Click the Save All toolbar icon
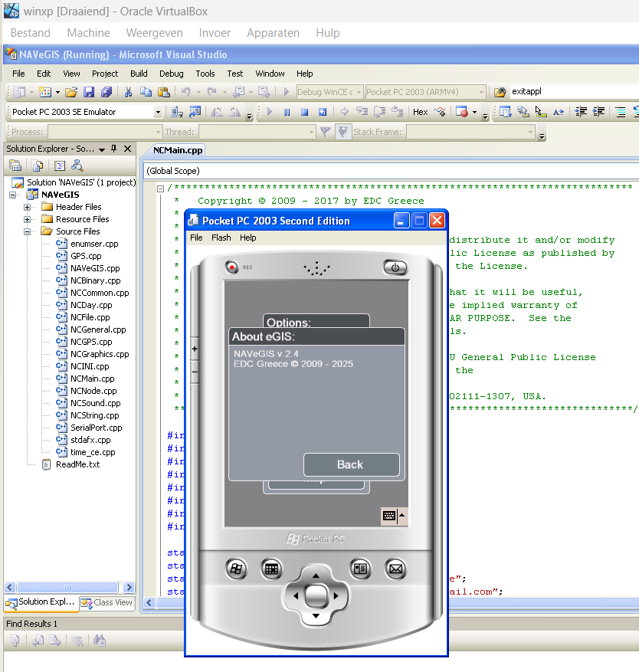The height and width of the screenshot is (672, 639). [x=106, y=92]
